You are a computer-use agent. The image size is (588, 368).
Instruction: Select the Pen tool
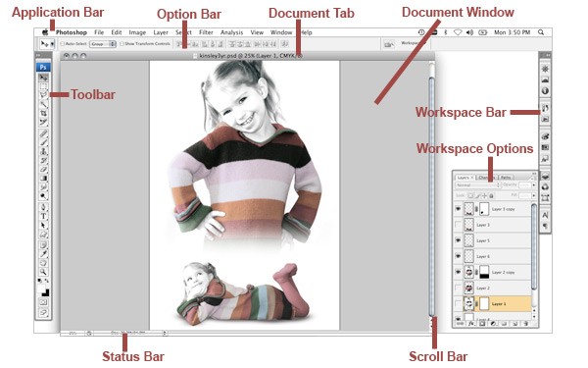click(43, 207)
